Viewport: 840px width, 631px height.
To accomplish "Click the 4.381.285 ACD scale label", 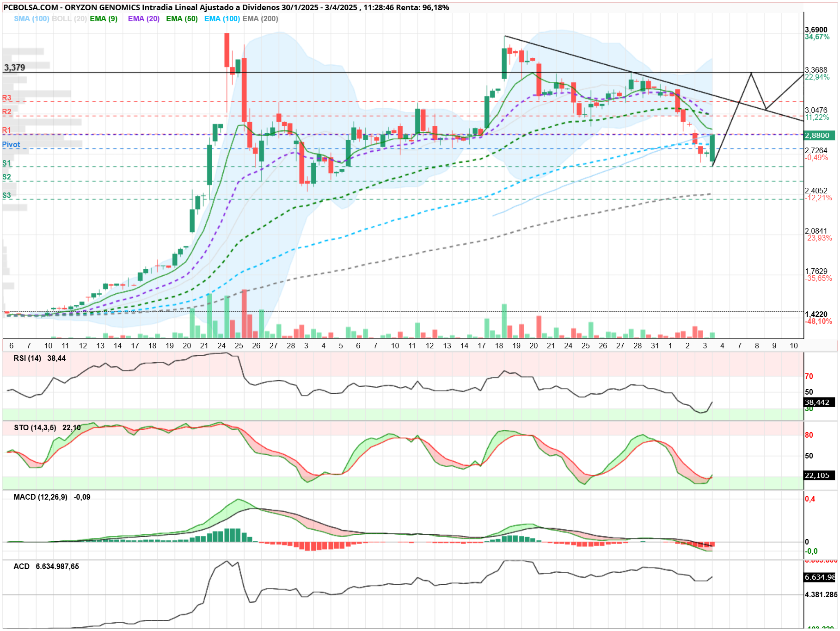I will (821, 594).
